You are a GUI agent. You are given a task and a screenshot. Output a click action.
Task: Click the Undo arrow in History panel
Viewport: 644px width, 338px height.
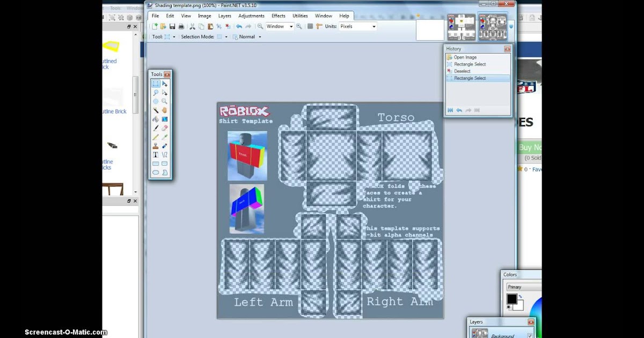[x=459, y=110]
